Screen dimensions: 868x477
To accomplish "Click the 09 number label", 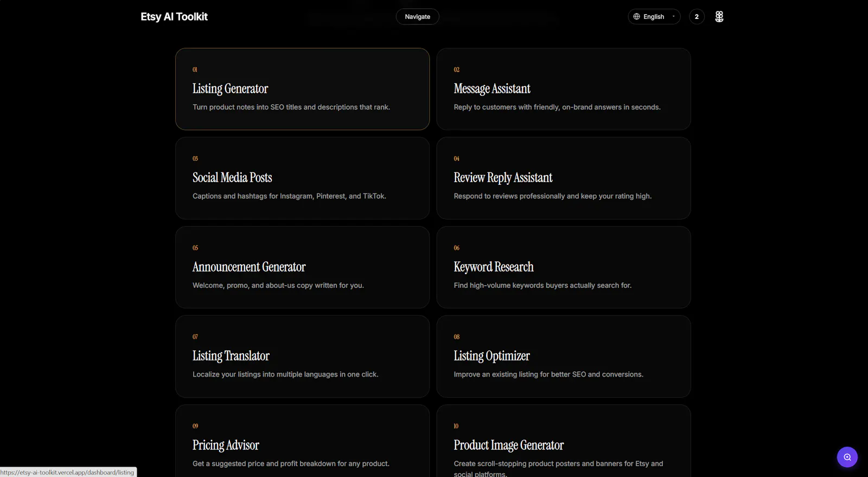I will [x=195, y=426].
